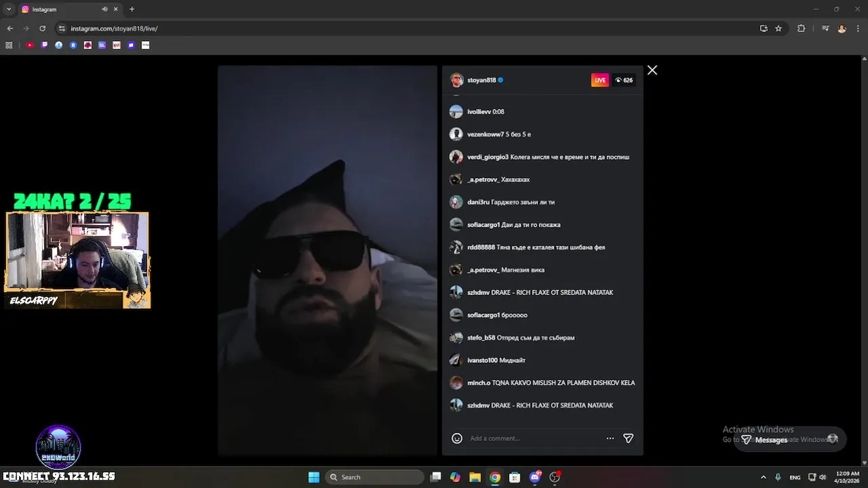Go back in browser history
The height and width of the screenshot is (488, 868).
(x=9, y=28)
